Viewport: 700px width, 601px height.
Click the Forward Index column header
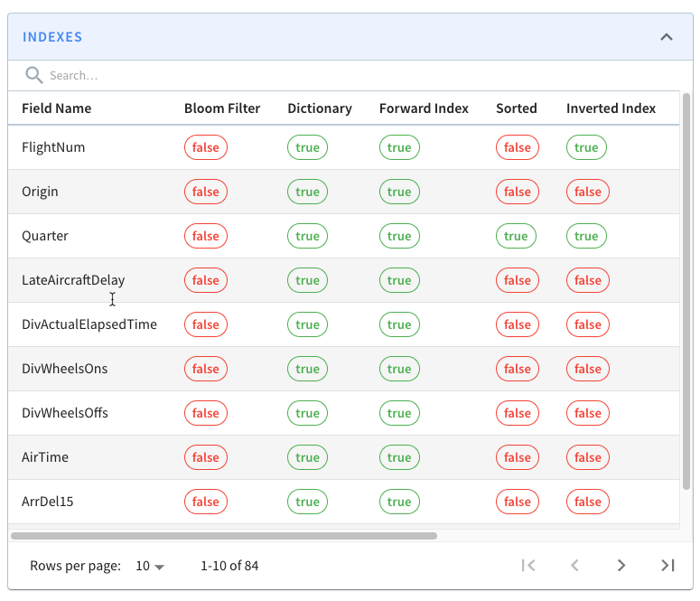[424, 108]
